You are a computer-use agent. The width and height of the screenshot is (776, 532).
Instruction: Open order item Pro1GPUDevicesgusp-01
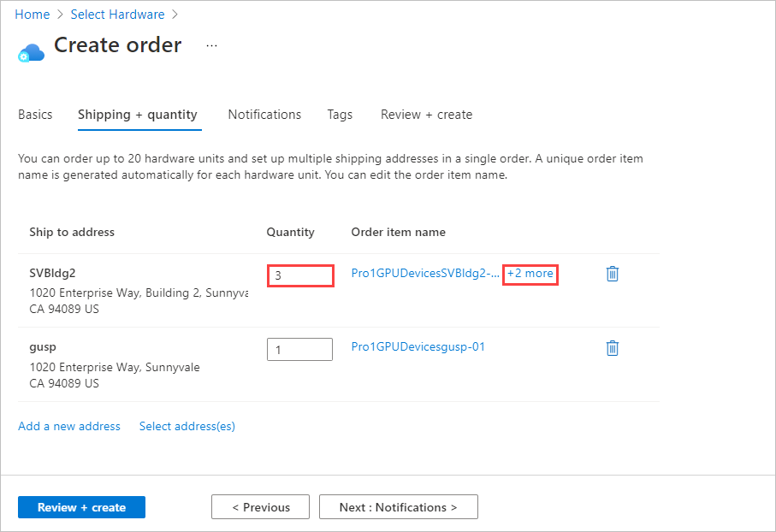(418, 346)
